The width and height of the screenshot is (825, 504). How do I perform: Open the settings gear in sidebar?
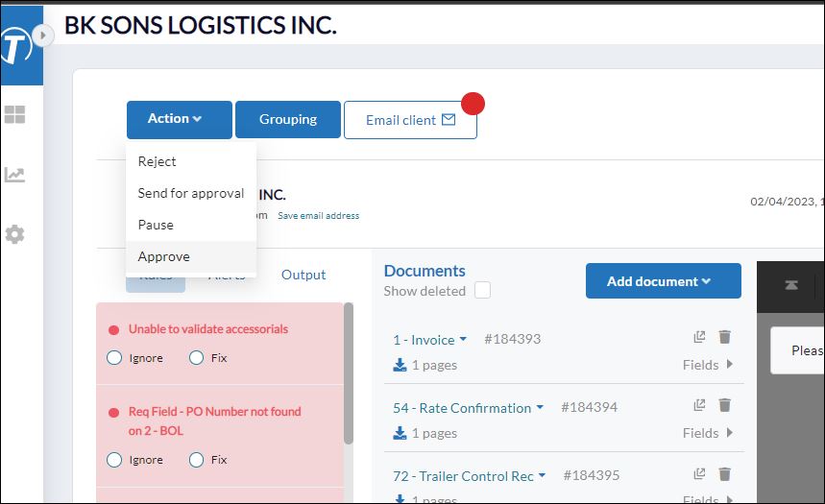pos(14,234)
